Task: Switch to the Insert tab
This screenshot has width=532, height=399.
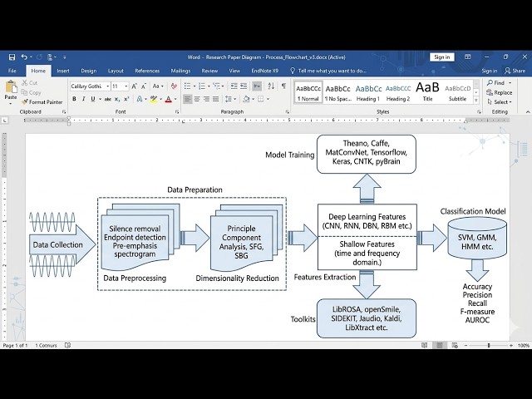Action: (63, 71)
